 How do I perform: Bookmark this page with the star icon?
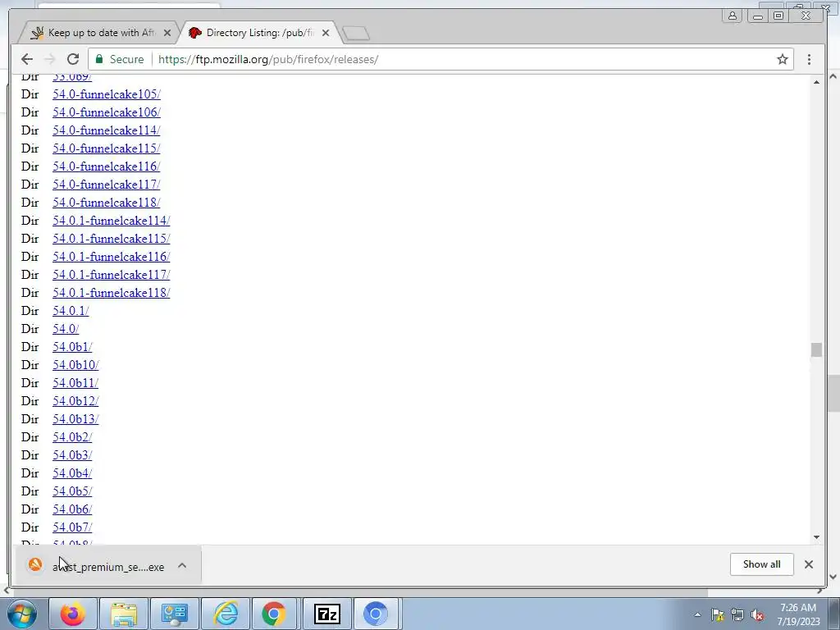pos(782,59)
